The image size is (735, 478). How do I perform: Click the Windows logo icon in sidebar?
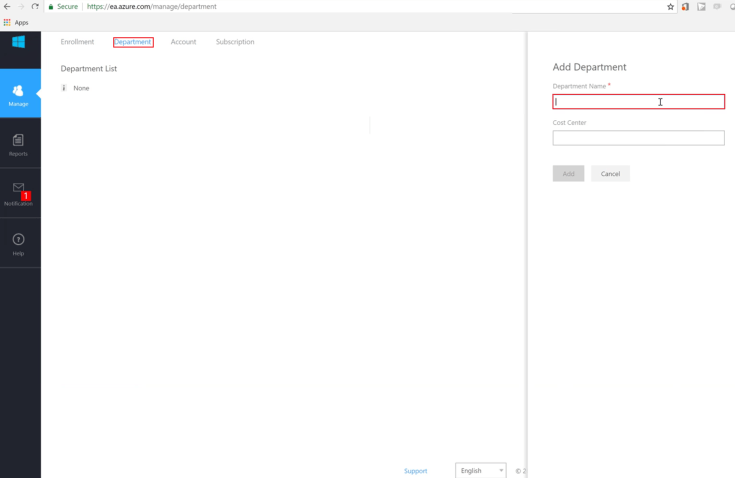[18, 42]
